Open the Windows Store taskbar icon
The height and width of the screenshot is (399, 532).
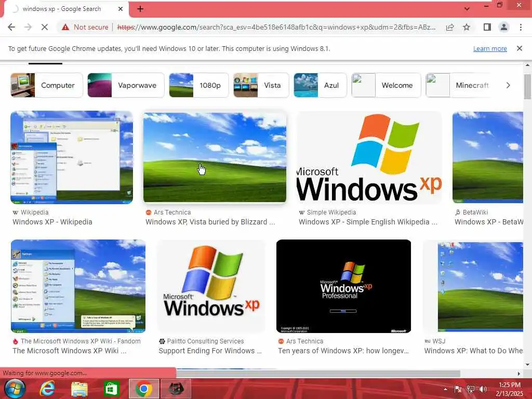(111, 389)
